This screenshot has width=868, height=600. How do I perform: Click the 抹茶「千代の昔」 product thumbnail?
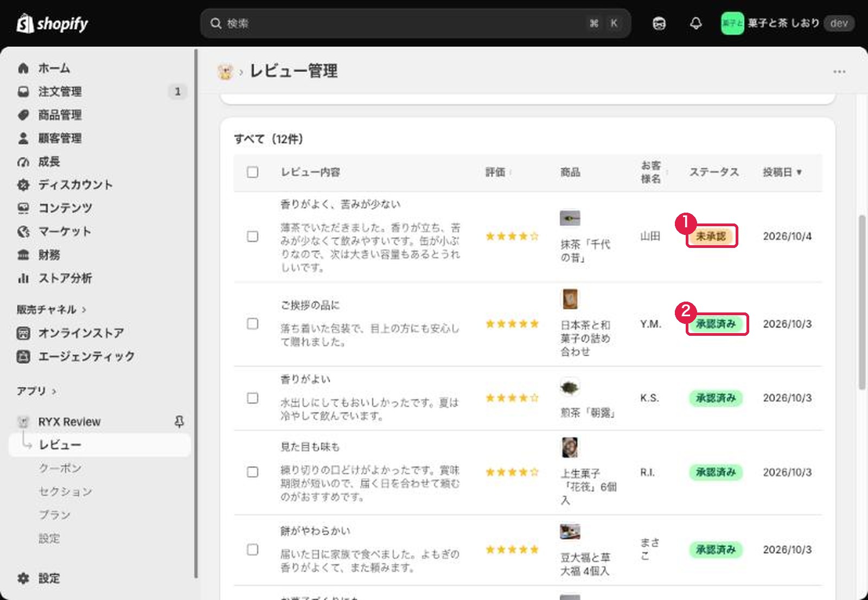pos(570,219)
